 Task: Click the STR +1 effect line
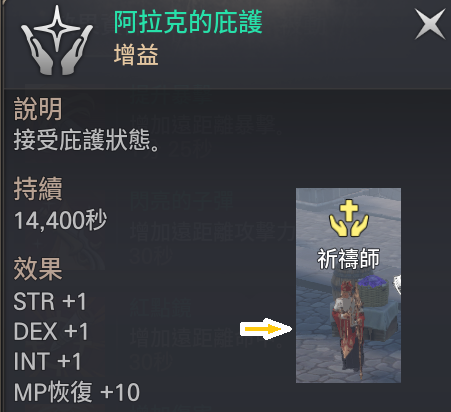click(50, 301)
